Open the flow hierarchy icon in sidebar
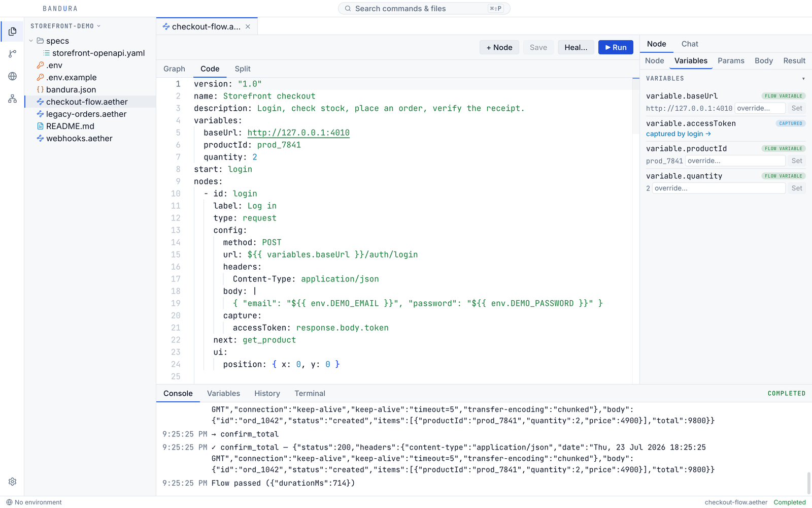The width and height of the screenshot is (812, 508). (12, 99)
